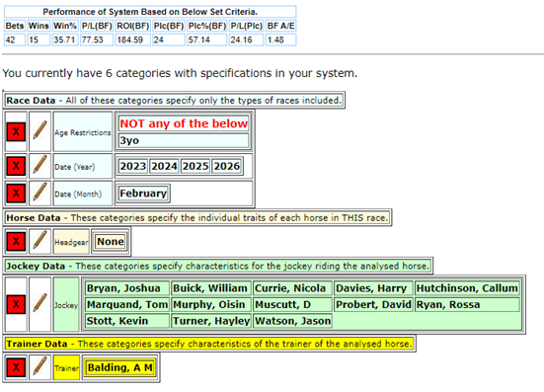Delete the Trainer category with red X

16,367
